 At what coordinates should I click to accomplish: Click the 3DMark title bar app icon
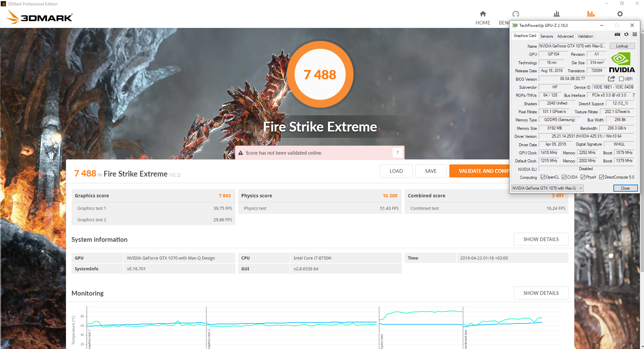coord(3,4)
